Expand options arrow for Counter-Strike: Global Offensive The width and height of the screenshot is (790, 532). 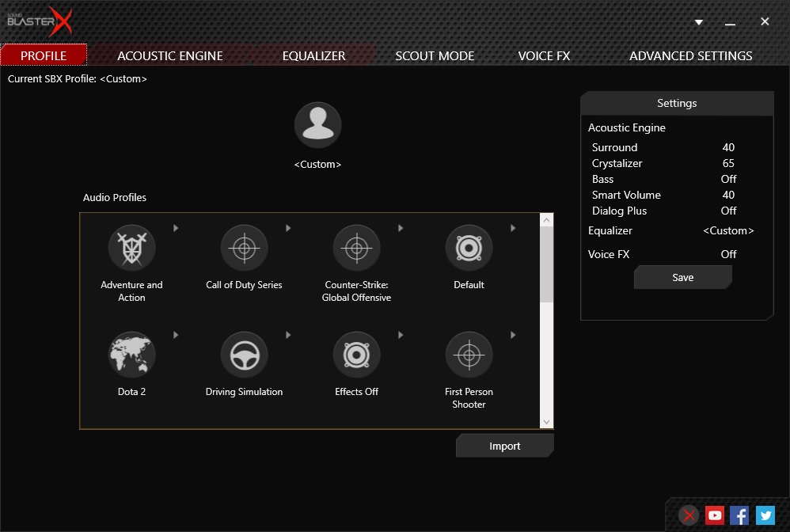point(401,228)
